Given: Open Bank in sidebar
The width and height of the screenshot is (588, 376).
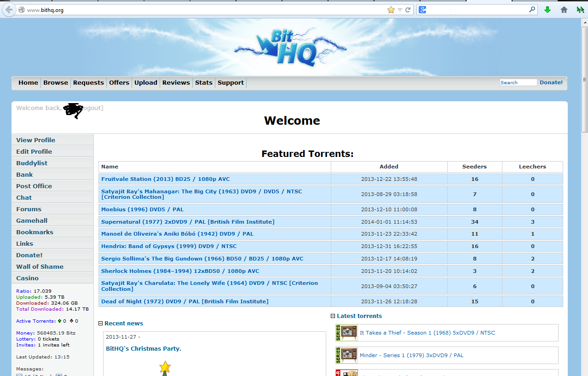Looking at the screenshot, I should [52, 174].
